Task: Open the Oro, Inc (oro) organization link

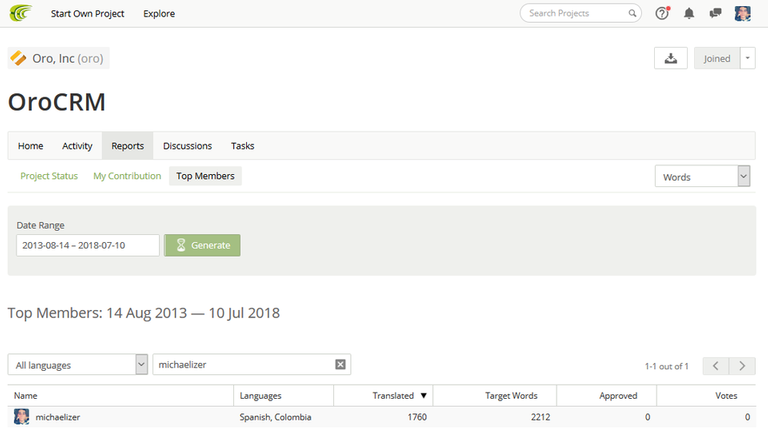Action: [x=58, y=58]
